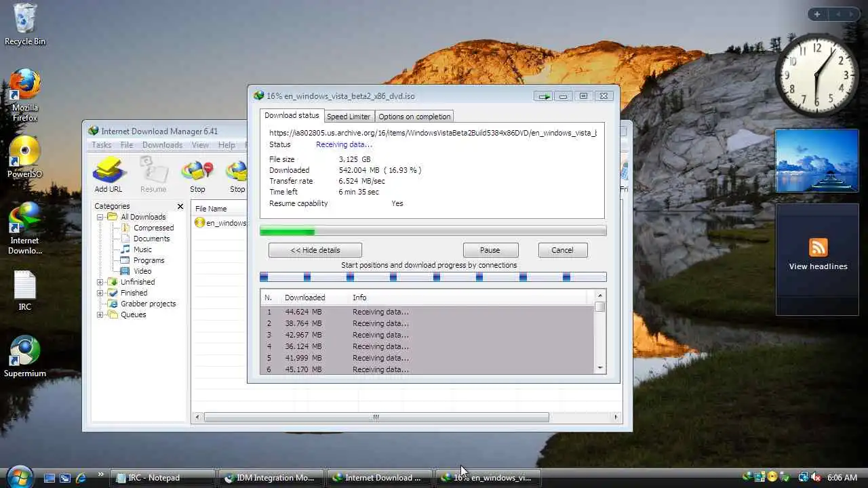Switch to Internet Download Manager taskbar button
The height and width of the screenshot is (488, 868).
(x=380, y=478)
